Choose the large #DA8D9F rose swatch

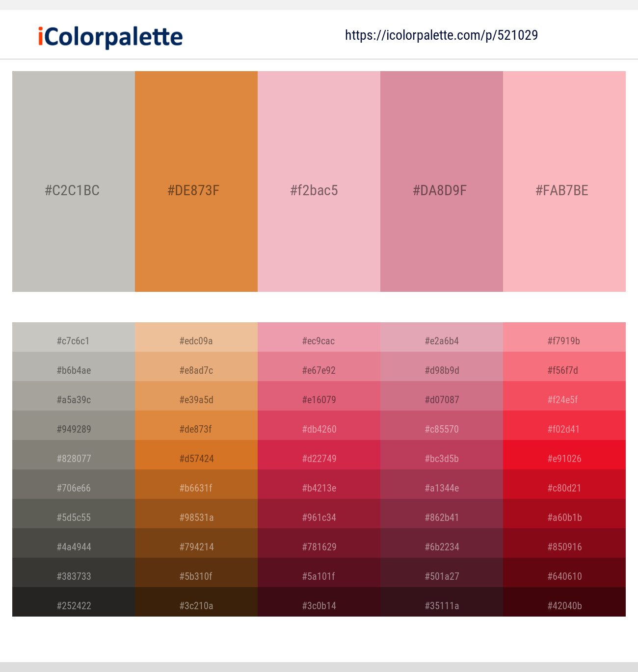[x=442, y=181]
